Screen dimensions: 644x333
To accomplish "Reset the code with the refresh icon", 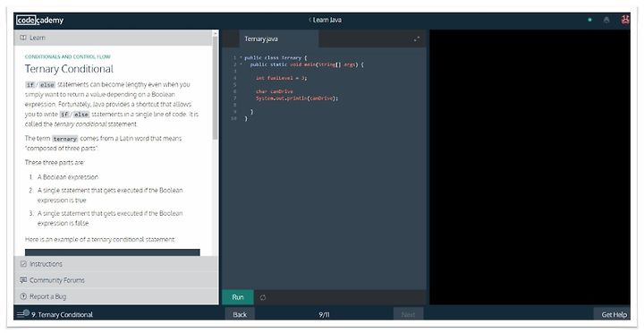I will (x=263, y=297).
